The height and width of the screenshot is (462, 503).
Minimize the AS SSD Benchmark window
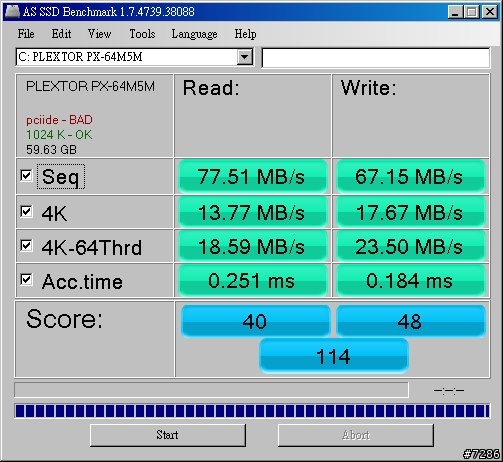pyautogui.click(x=455, y=12)
